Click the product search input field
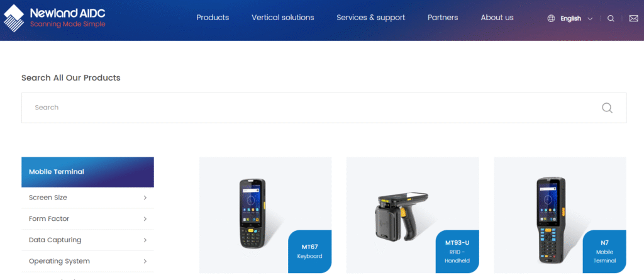644x280 pixels. point(324,108)
